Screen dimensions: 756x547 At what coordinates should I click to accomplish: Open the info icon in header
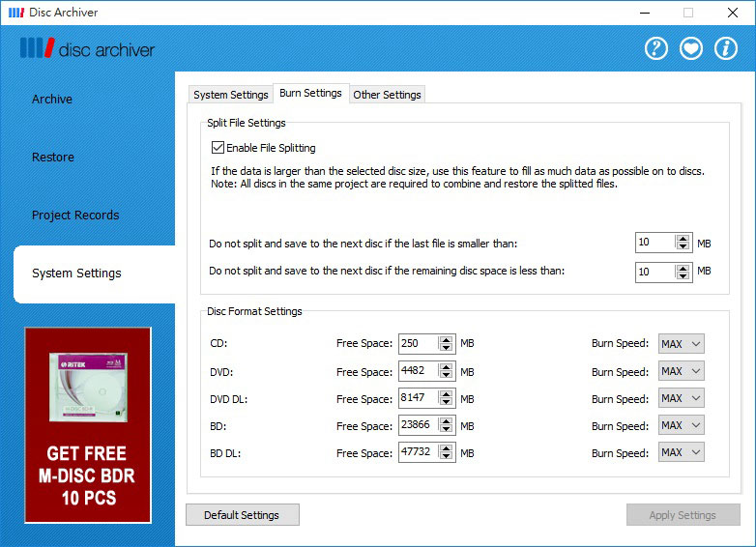(x=726, y=48)
